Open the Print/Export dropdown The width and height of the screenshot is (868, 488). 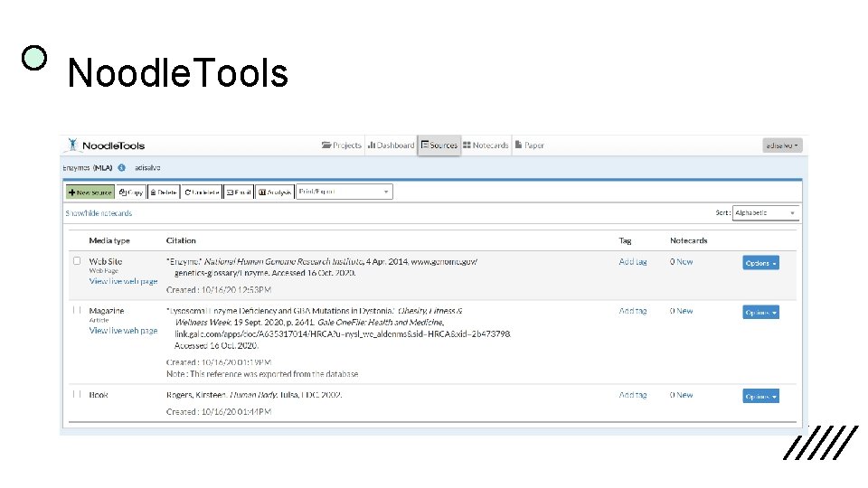(x=344, y=192)
